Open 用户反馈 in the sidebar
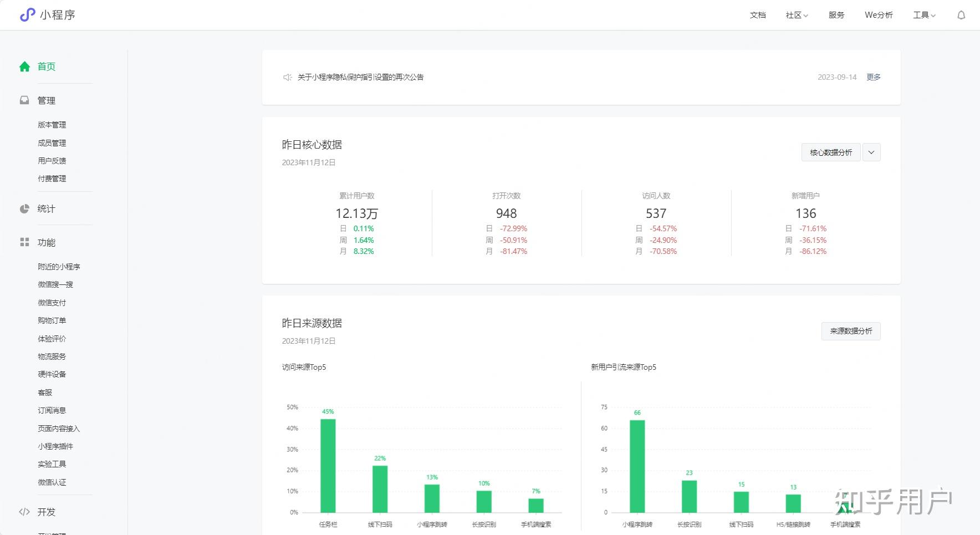This screenshot has width=980, height=535. coord(52,161)
